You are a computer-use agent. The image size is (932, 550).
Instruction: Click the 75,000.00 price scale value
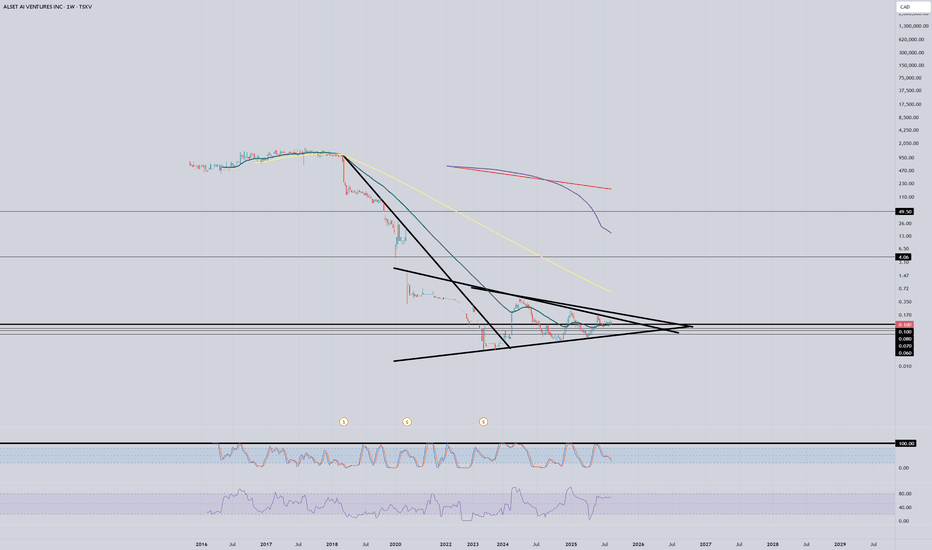[910, 78]
